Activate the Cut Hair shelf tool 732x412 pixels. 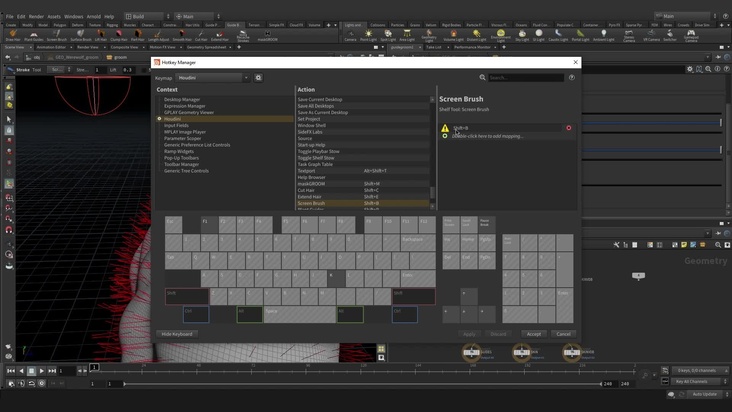coord(201,35)
